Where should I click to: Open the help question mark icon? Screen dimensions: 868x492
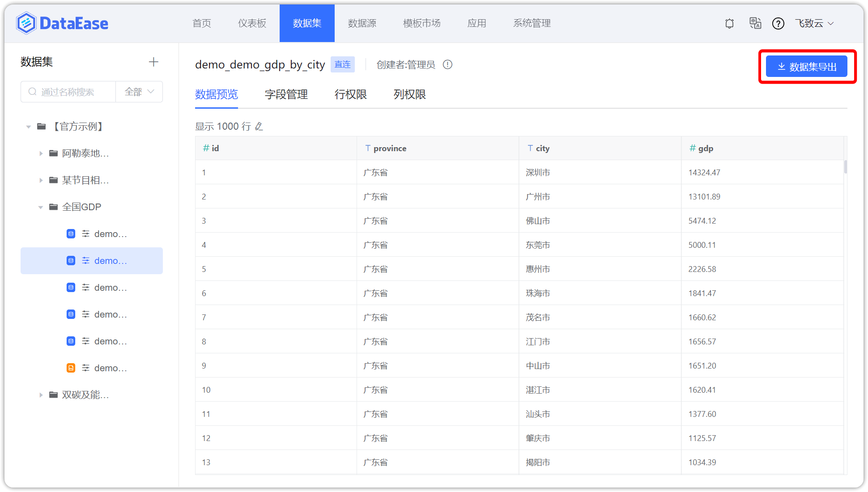(x=778, y=23)
